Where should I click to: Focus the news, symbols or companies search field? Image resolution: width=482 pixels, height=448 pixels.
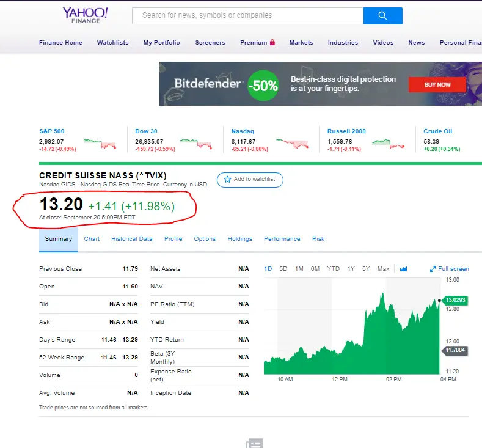[x=248, y=16]
